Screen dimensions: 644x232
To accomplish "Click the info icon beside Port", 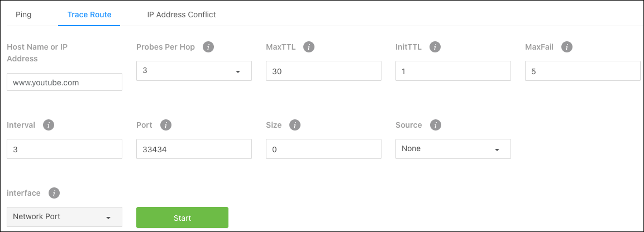I will [x=165, y=125].
